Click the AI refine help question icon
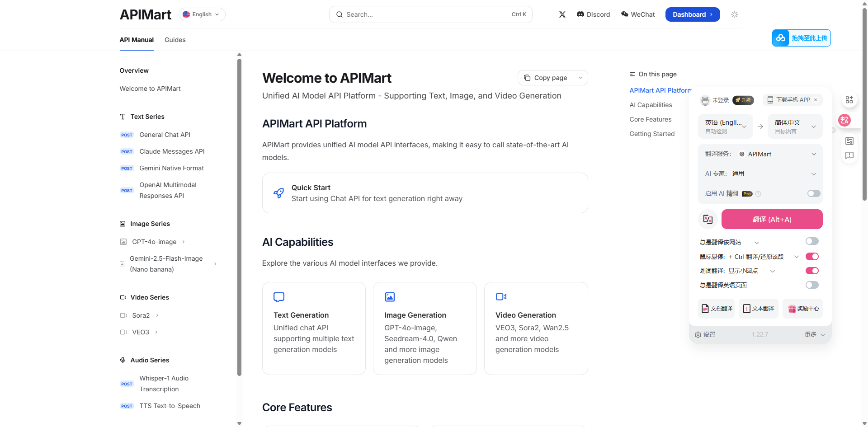The height and width of the screenshot is (427, 868). click(x=758, y=194)
